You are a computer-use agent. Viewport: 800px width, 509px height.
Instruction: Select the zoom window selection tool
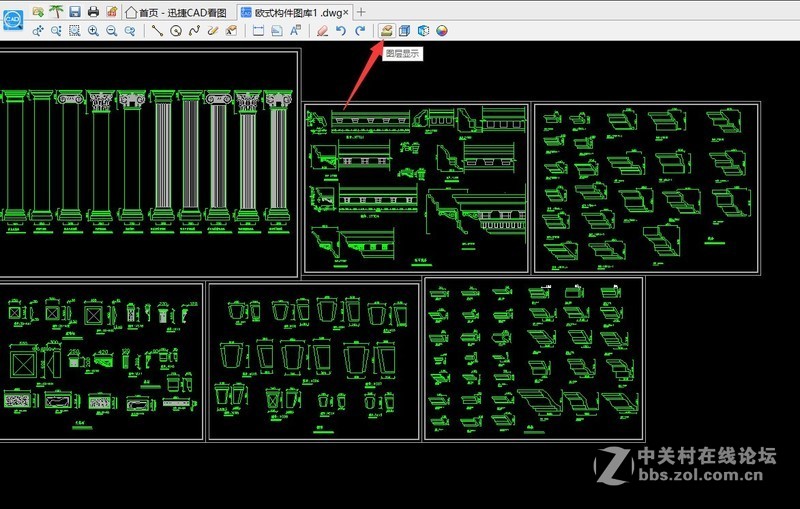coord(74,31)
